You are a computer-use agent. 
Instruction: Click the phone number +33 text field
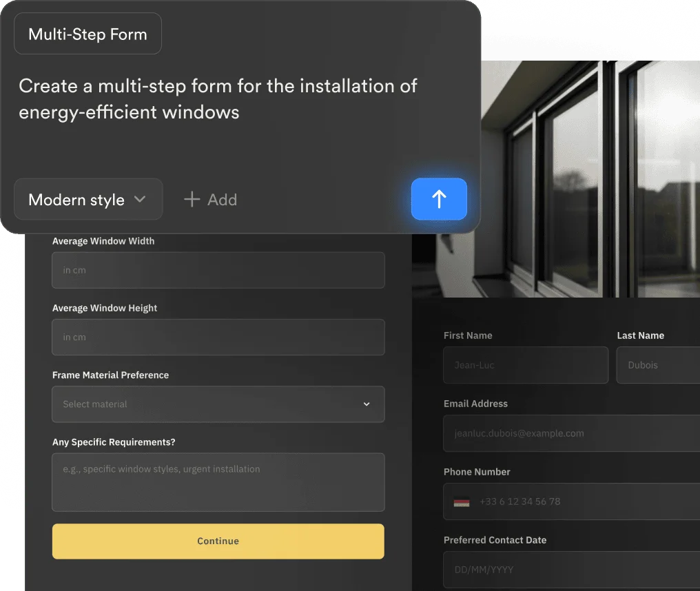pos(586,501)
